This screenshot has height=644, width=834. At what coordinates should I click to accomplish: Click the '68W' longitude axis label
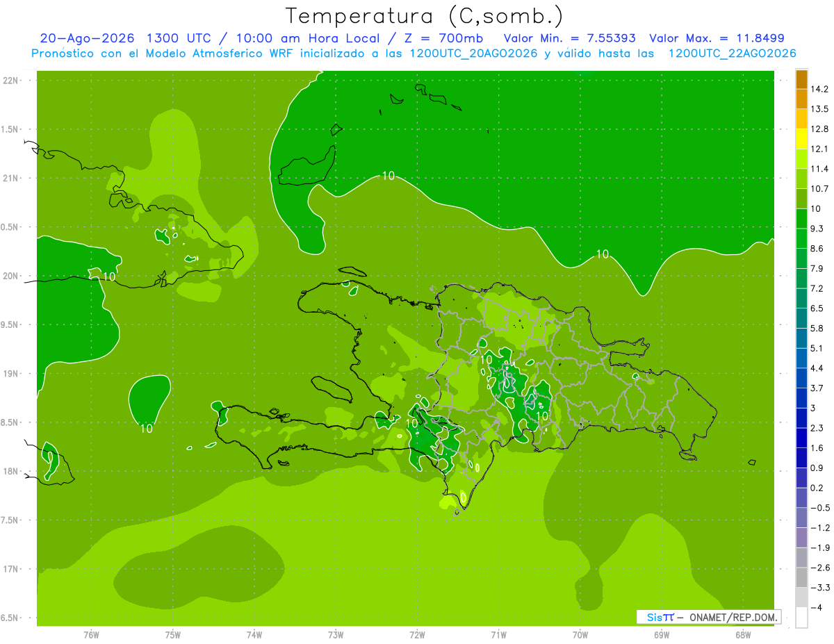tap(743, 634)
